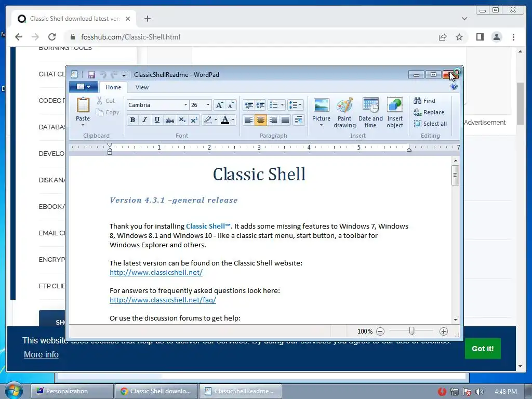Switch to the Home ribbon tab
Screen dimensions: 532x399
113,87
